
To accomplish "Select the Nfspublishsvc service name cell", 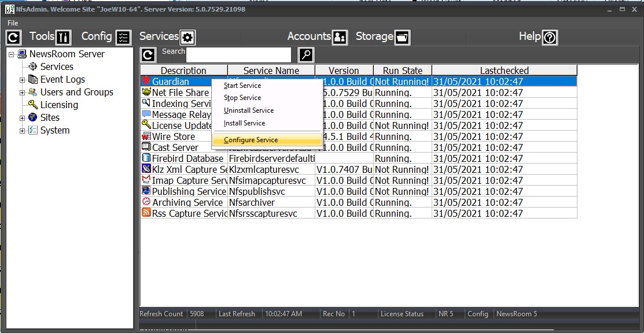I will [x=271, y=191].
